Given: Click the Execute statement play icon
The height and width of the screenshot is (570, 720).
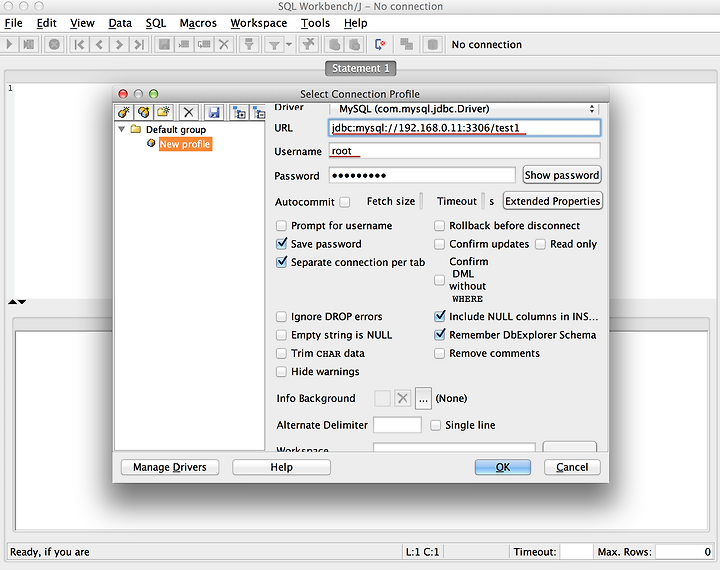Looking at the screenshot, I should (x=9, y=45).
